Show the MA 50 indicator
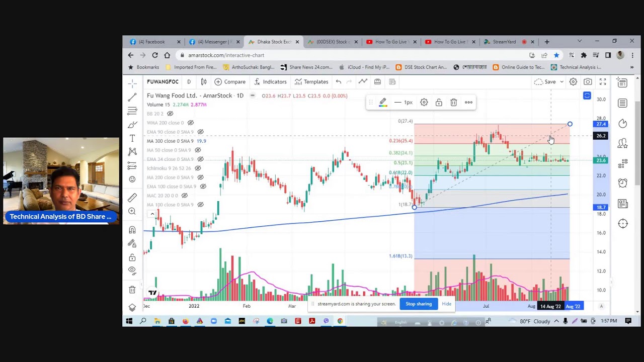The width and height of the screenshot is (644, 362). (198, 150)
